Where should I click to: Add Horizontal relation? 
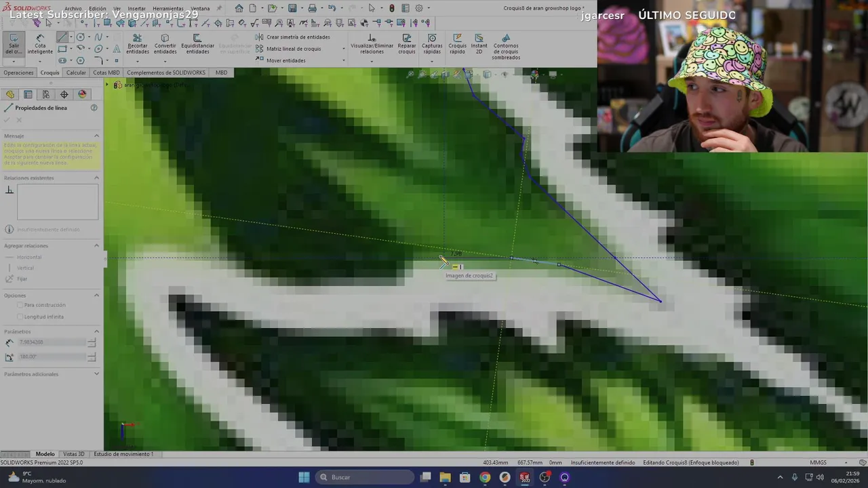[24, 257]
